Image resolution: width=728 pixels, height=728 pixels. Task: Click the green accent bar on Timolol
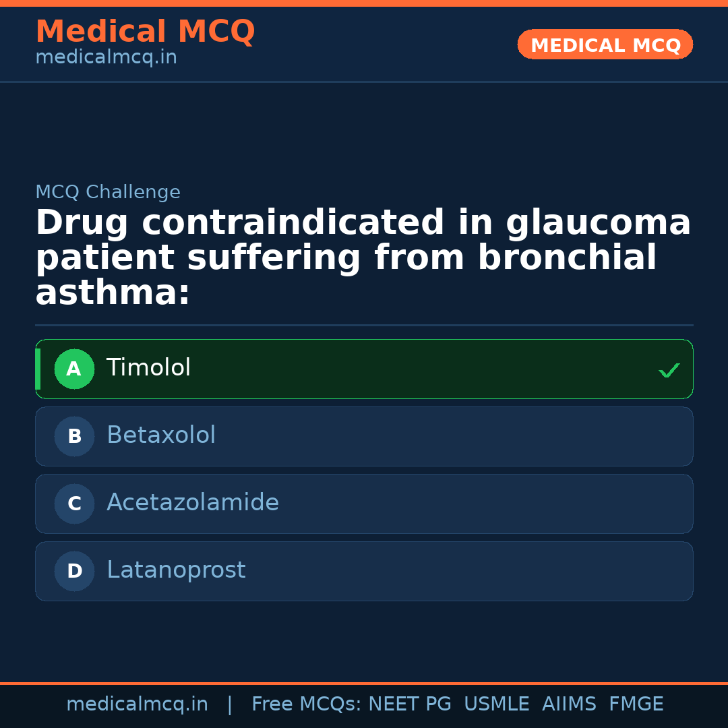[38, 369]
